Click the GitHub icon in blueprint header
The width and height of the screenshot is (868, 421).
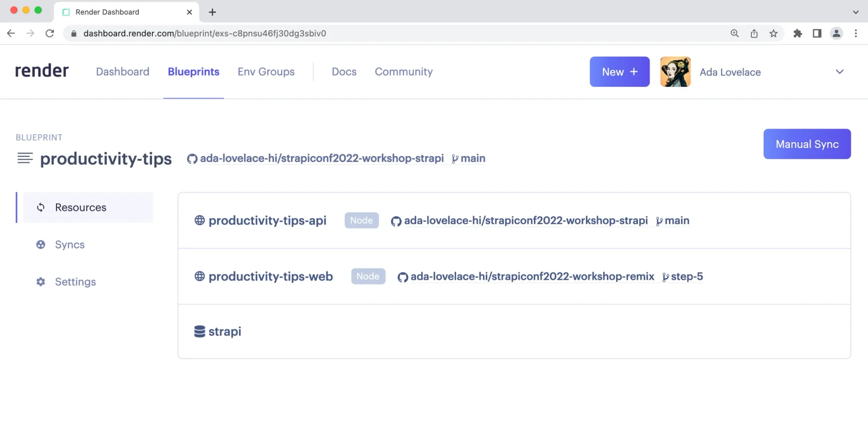point(192,158)
